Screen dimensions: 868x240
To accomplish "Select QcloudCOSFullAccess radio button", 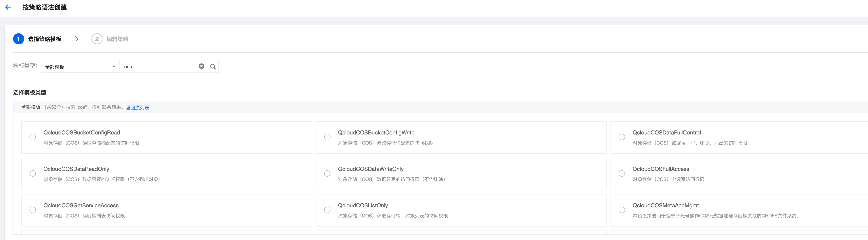I will (622, 174).
